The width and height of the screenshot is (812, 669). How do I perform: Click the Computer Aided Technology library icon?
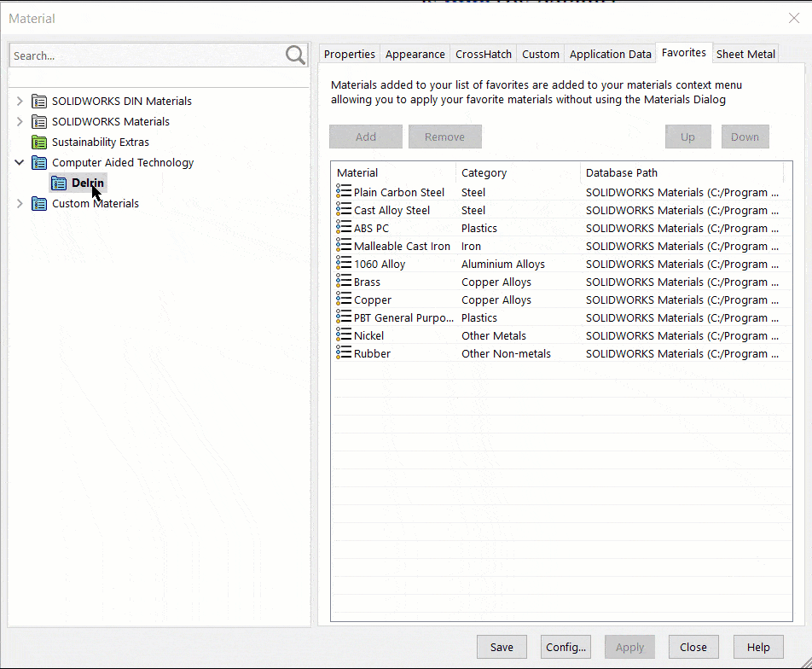(39, 163)
